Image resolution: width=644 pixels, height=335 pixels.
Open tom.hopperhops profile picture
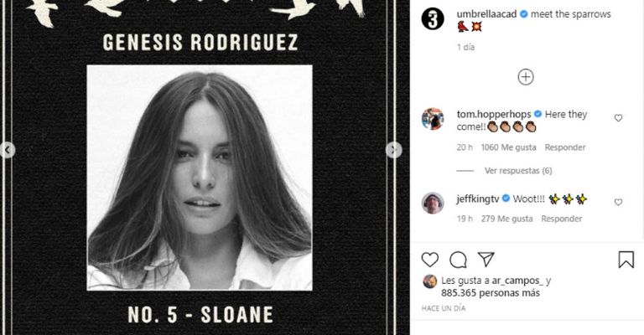coord(433,119)
